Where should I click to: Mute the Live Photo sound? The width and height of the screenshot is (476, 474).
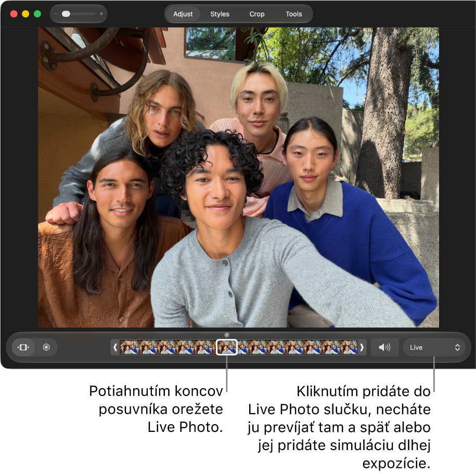384,347
